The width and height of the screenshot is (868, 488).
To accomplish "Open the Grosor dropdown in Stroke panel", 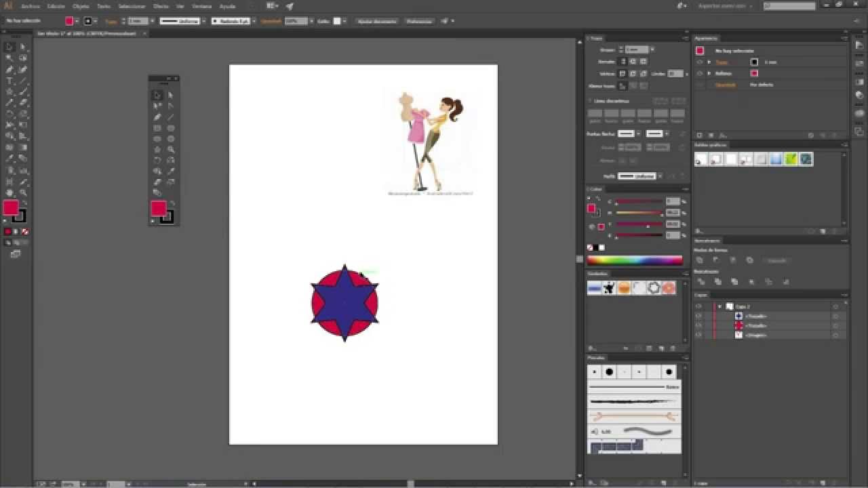I will 652,49.
